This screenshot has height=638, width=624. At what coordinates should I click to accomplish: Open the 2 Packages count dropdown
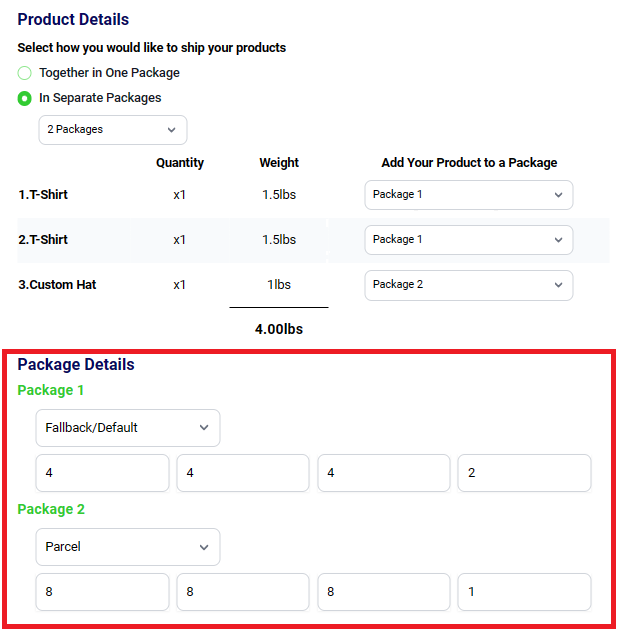[x=113, y=130]
